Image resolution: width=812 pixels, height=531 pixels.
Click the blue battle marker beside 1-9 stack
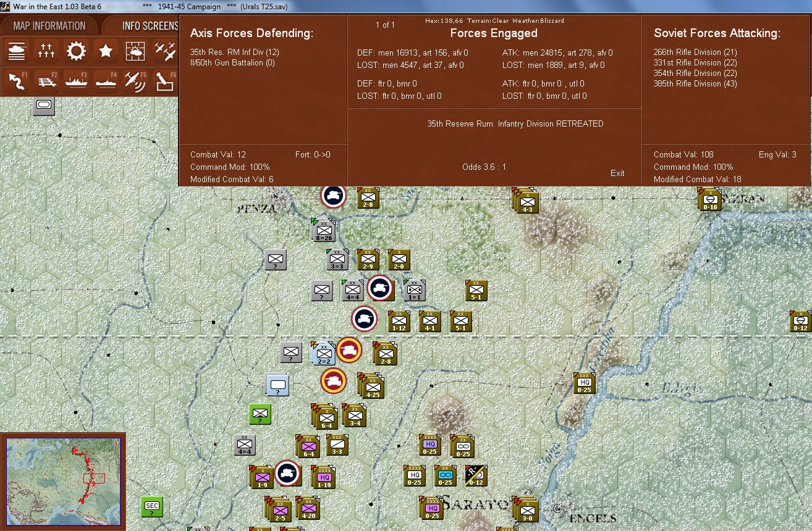tap(287, 474)
